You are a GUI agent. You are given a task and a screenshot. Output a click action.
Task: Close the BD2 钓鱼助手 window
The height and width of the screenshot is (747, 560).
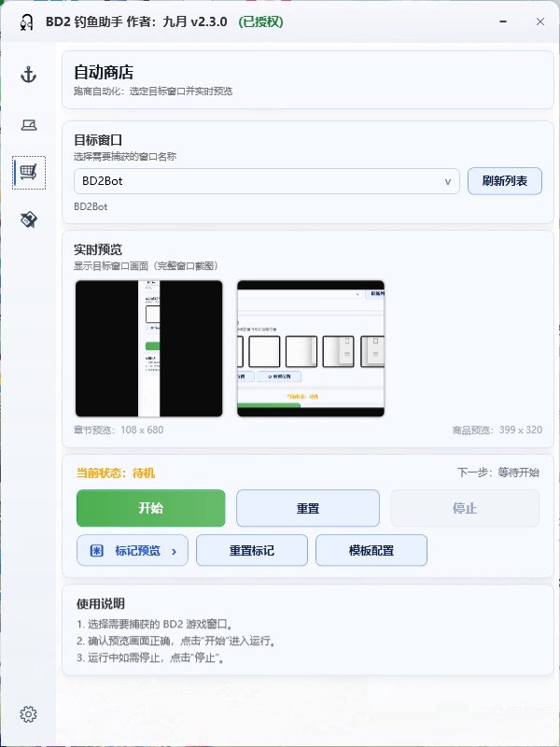(540, 21)
